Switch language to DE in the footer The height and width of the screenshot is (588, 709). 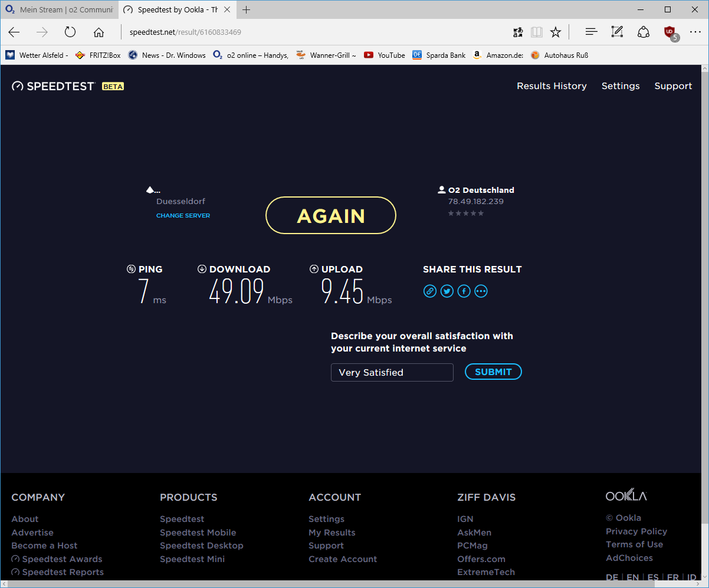coord(612,578)
